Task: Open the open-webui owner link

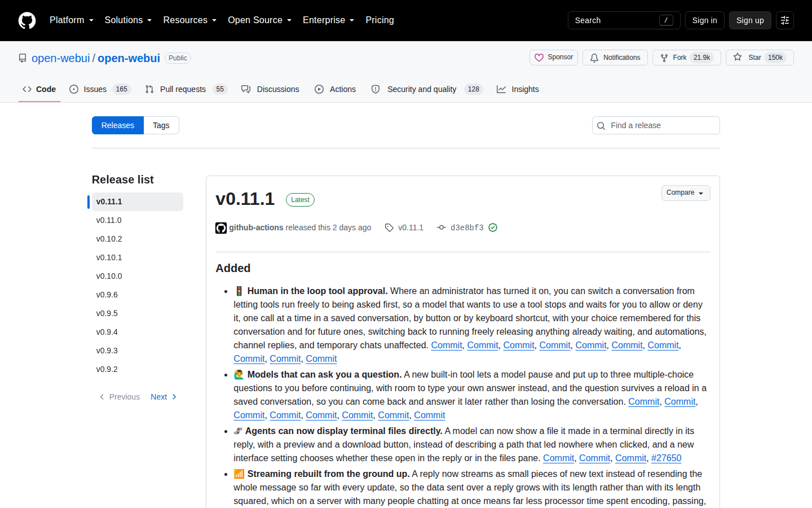Action: tap(61, 58)
